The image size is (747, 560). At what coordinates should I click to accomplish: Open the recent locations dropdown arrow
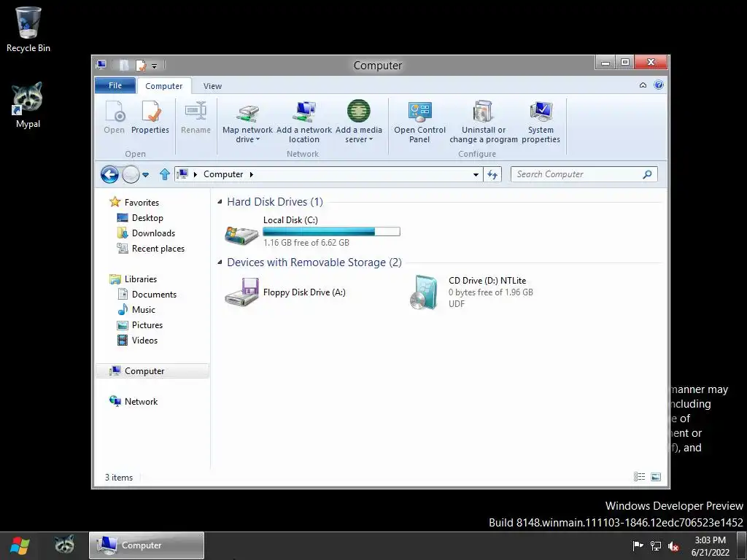coord(146,175)
